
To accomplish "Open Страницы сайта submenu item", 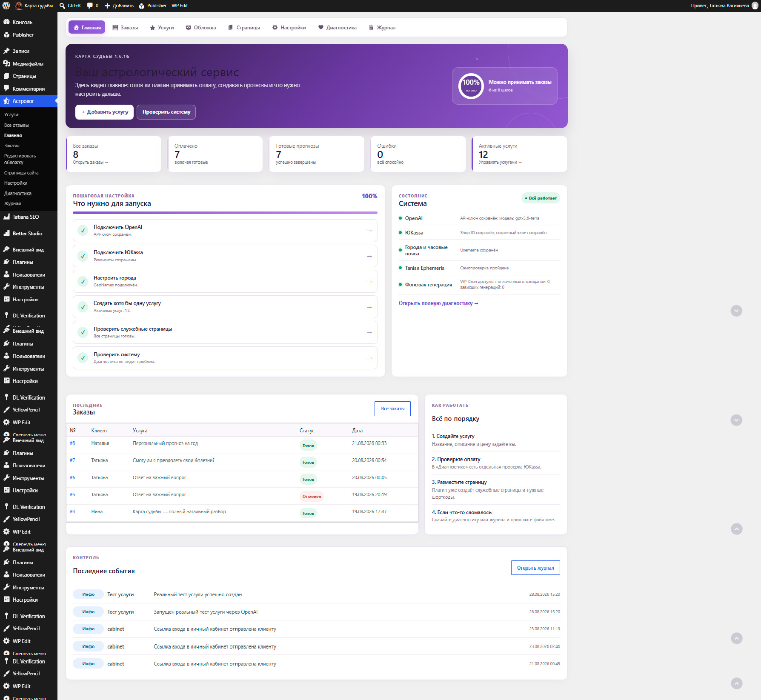I will [x=21, y=173].
